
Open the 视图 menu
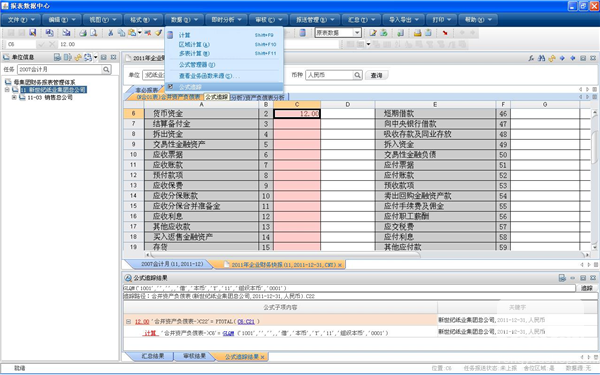click(103, 20)
